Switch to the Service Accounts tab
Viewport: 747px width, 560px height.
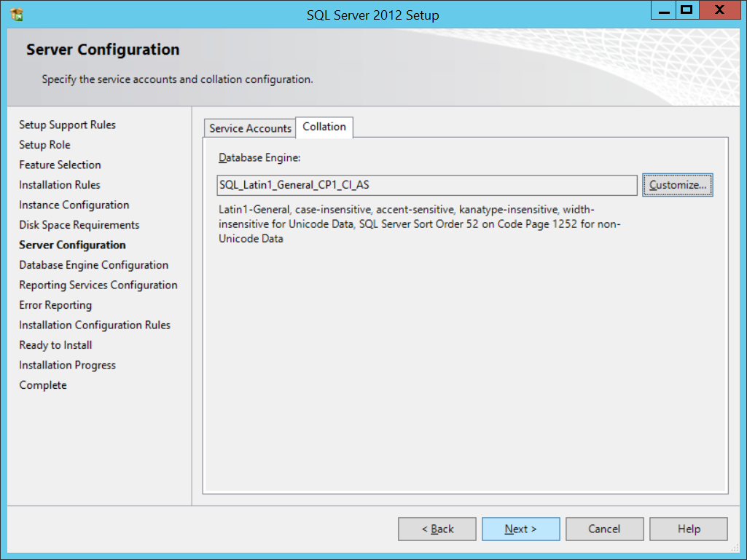click(249, 127)
